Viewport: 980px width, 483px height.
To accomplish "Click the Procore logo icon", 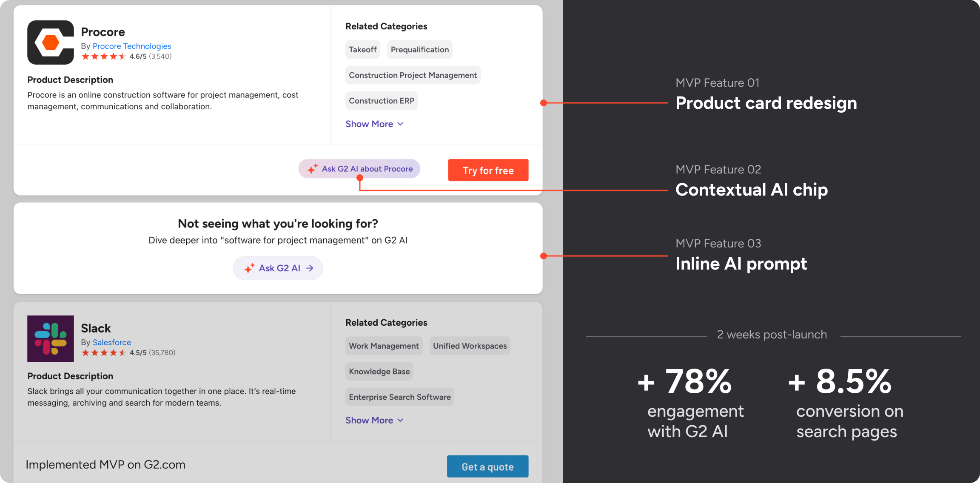I will coord(51,43).
